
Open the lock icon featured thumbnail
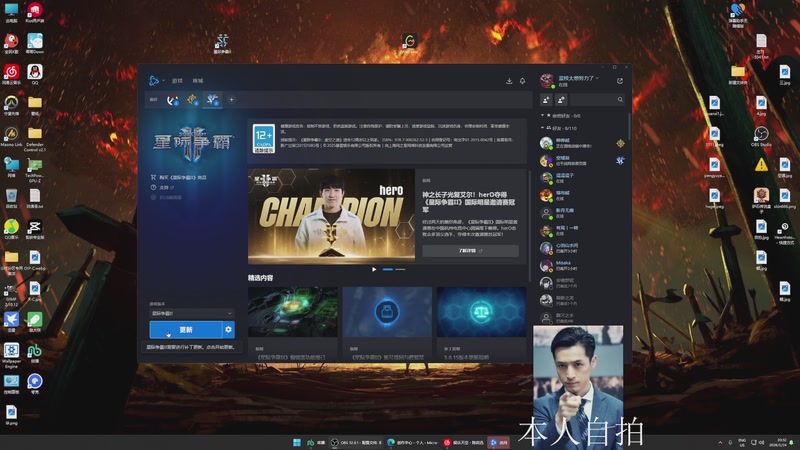pyautogui.click(x=387, y=312)
